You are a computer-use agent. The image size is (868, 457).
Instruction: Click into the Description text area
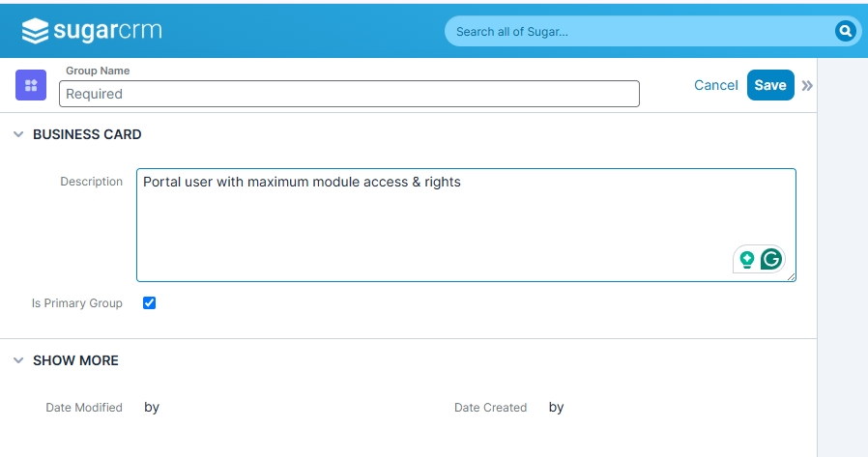[466, 225]
